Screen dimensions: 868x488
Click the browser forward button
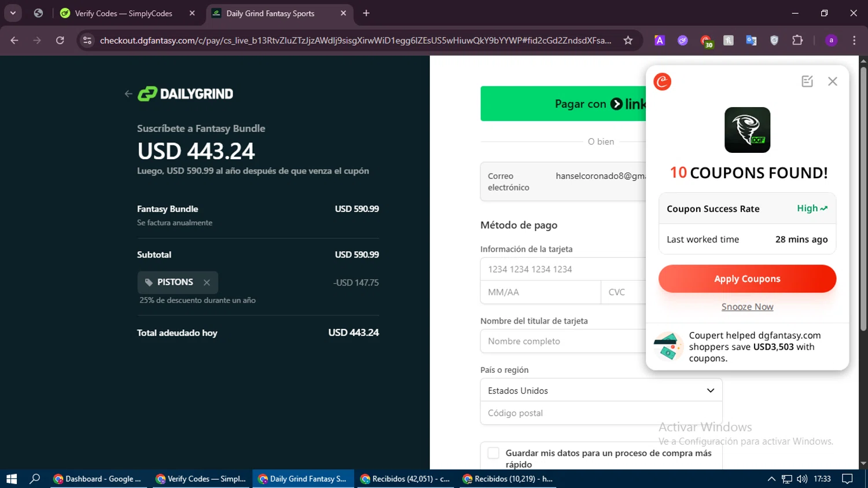pyautogui.click(x=37, y=41)
